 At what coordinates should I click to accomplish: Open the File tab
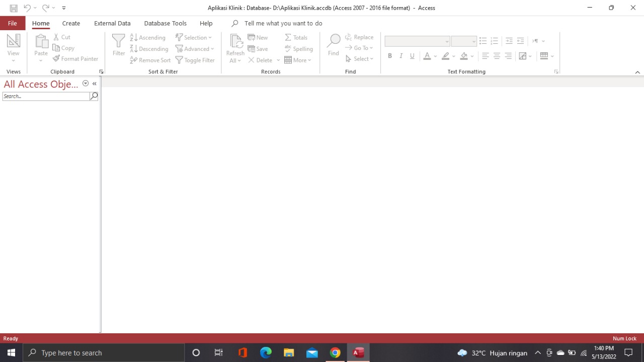[13, 23]
